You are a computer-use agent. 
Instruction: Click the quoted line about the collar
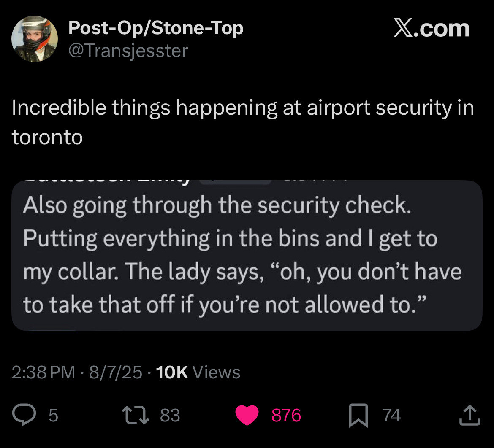tap(242, 272)
